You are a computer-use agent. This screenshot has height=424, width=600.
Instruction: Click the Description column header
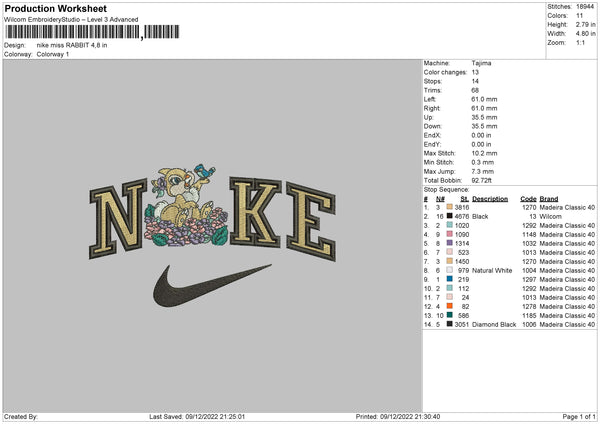click(490, 199)
